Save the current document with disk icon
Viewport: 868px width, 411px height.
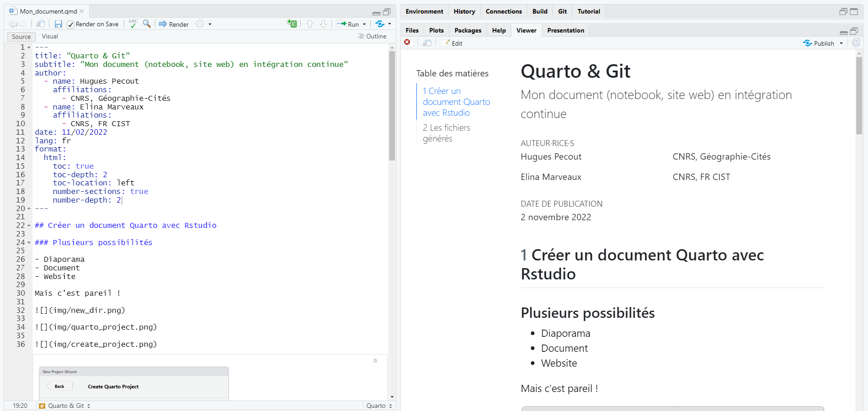coord(58,24)
